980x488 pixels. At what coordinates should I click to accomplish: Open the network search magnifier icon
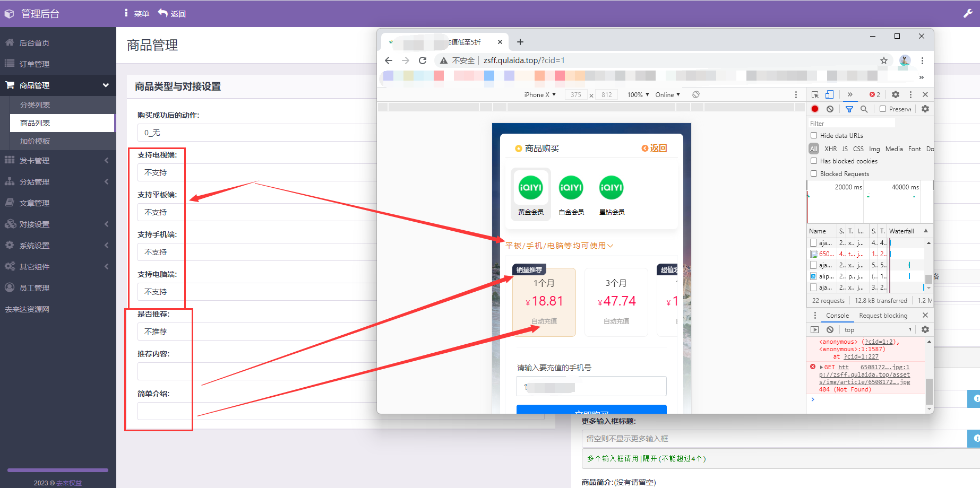point(864,109)
